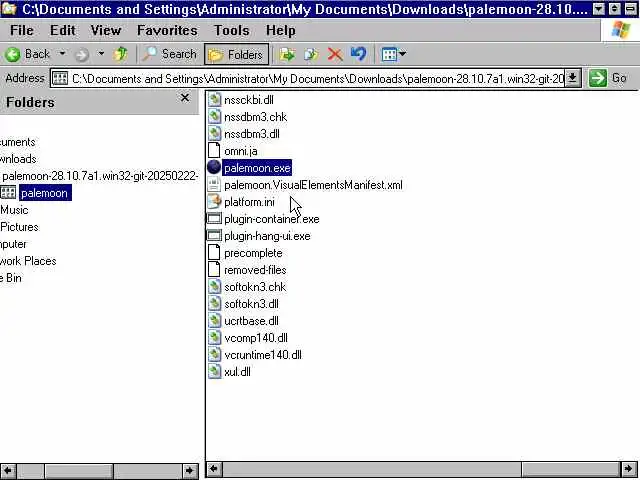The width and height of the screenshot is (640, 480).
Task: Click the platform.ini file icon
Action: (x=214, y=202)
